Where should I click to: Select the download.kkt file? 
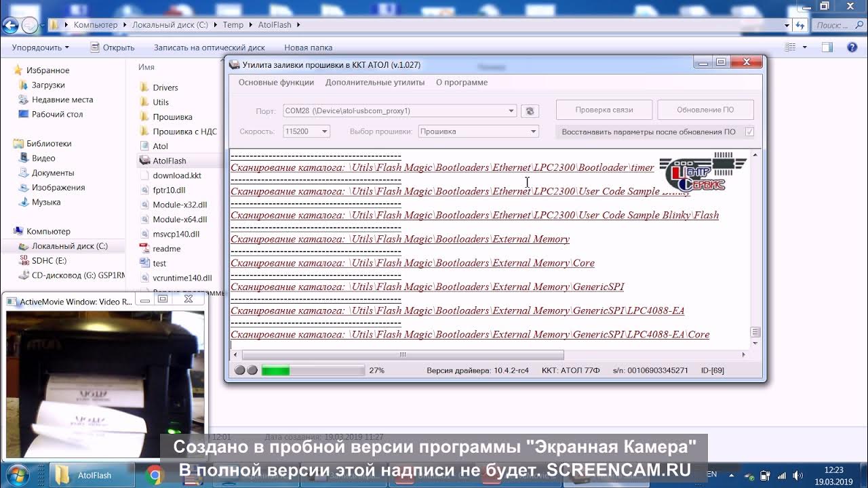tap(176, 176)
